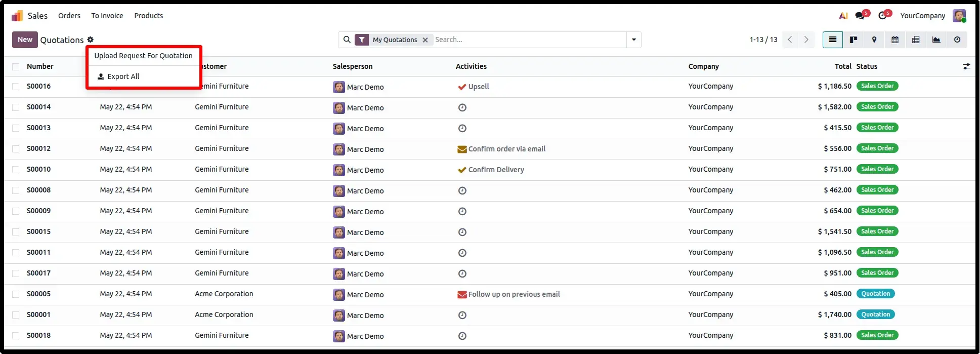Go to previous page of records
This screenshot has height=354, width=980.
790,40
